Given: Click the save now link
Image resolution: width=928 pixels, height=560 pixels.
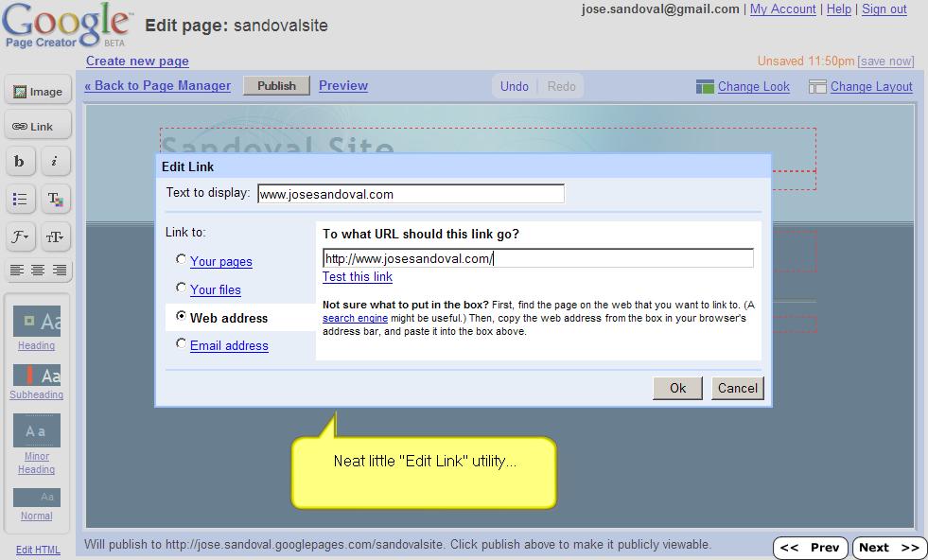Looking at the screenshot, I should click(886, 61).
